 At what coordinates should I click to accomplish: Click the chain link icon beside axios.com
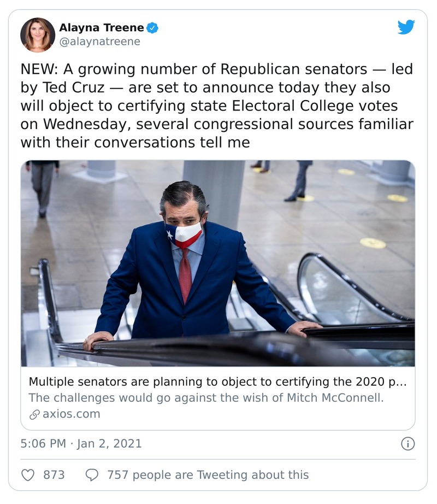[34, 414]
